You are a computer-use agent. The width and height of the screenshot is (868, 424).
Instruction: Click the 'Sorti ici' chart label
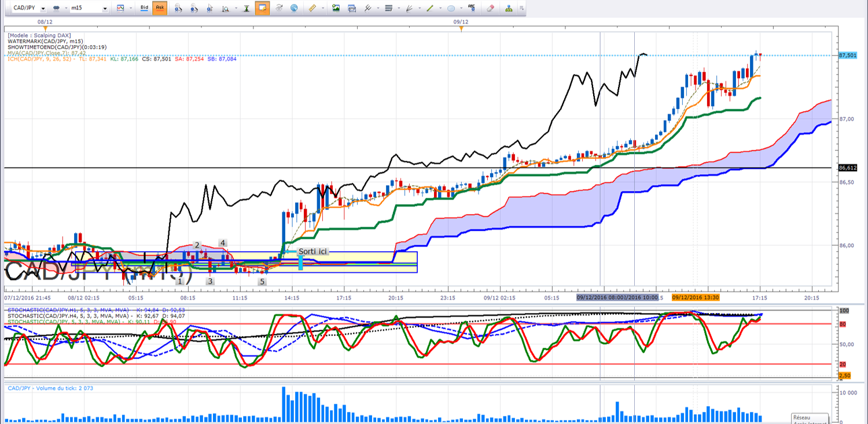312,252
